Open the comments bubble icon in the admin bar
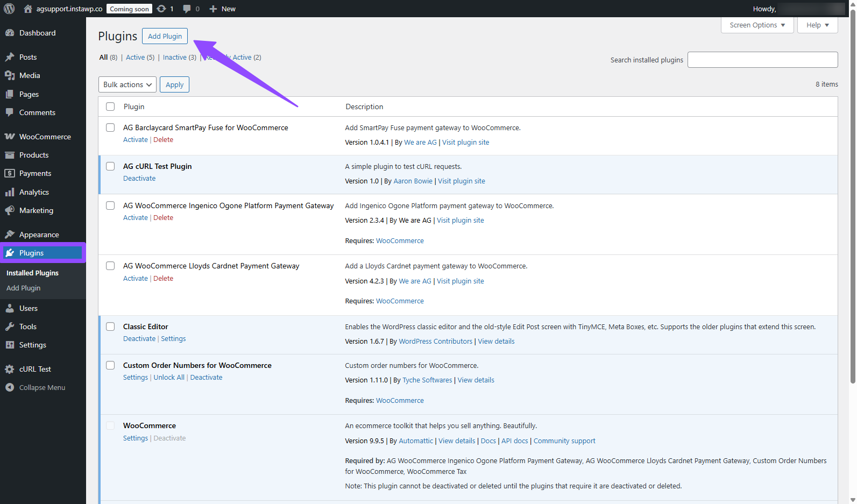857x504 pixels. pos(187,9)
